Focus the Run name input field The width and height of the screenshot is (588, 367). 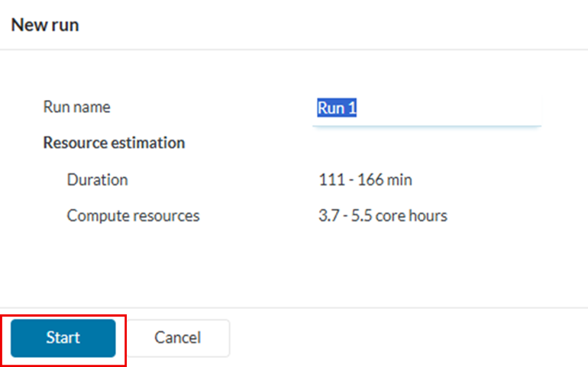coord(426,108)
